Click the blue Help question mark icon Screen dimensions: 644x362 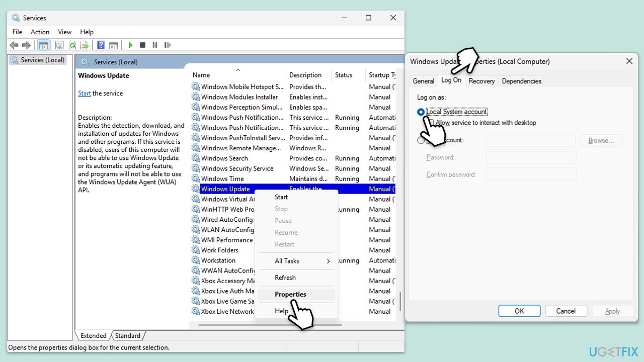pos(101,45)
